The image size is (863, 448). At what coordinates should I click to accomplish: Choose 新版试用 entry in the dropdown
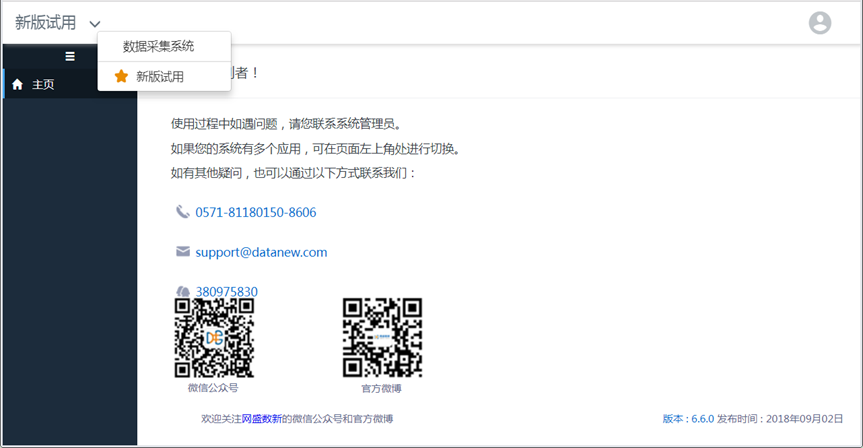pos(159,76)
